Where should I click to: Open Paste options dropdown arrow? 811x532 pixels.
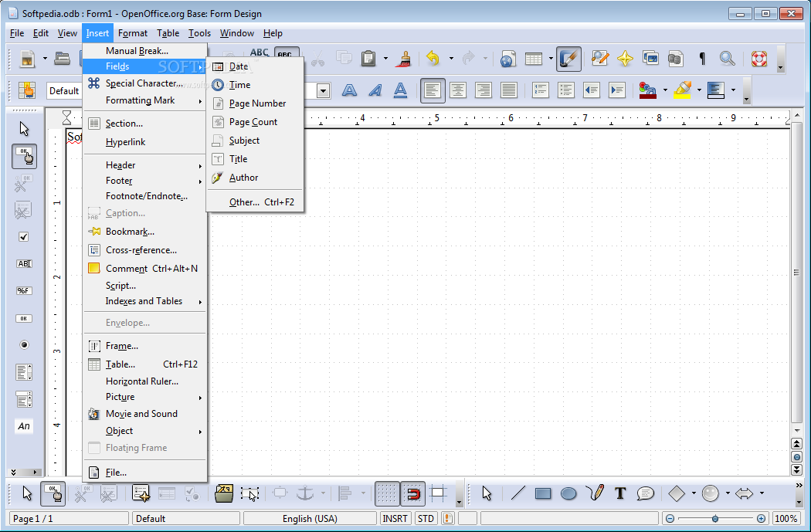point(385,59)
